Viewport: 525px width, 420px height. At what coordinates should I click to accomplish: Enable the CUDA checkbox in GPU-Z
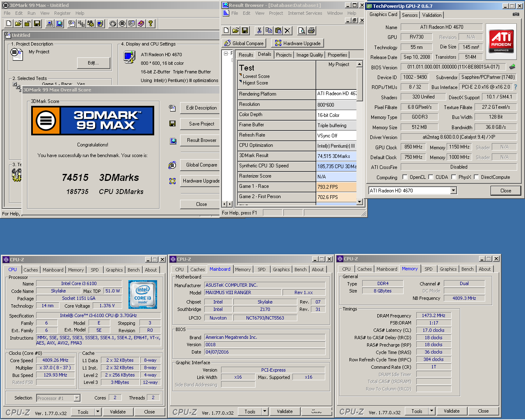(431, 177)
